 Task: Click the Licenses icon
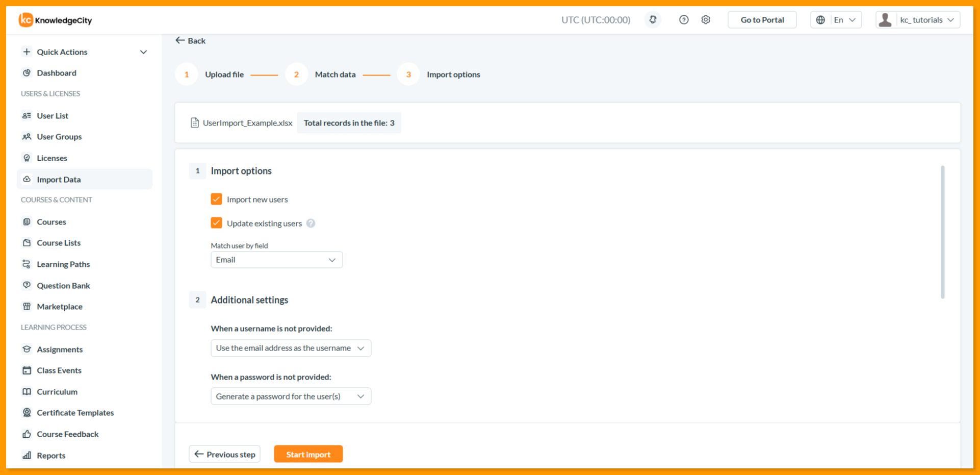pyautogui.click(x=27, y=158)
